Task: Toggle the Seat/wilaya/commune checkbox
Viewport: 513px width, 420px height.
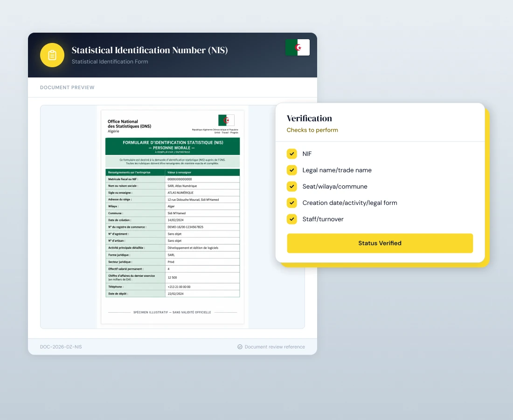Action: click(292, 187)
